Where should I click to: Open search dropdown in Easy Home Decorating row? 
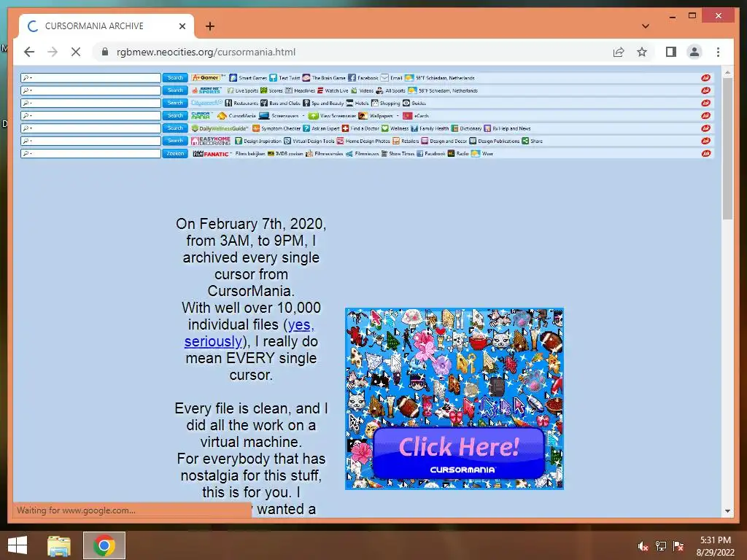27,141
